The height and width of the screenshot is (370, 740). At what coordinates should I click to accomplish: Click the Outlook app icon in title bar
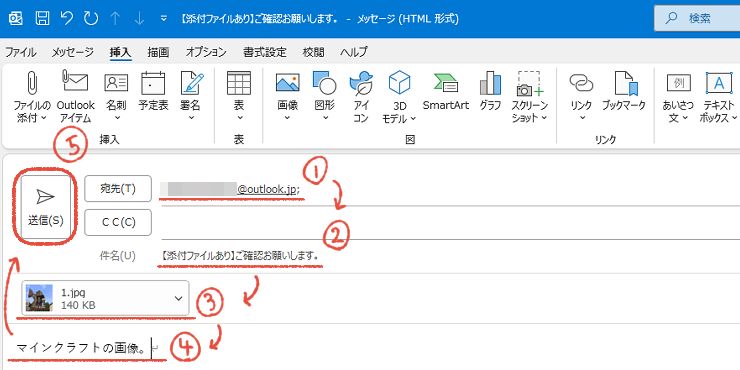click(x=16, y=19)
